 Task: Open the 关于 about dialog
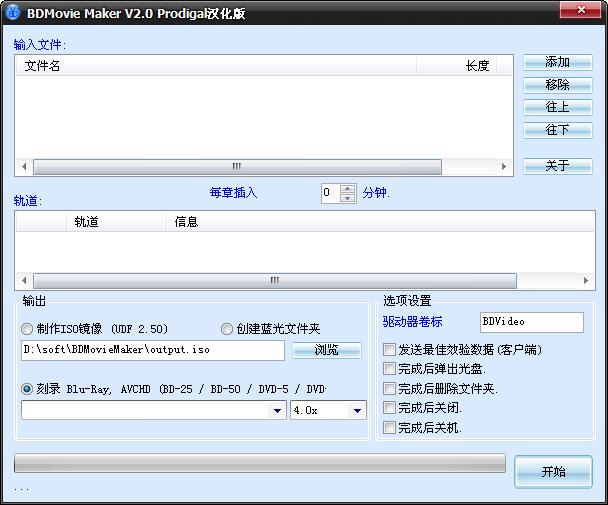tap(558, 166)
